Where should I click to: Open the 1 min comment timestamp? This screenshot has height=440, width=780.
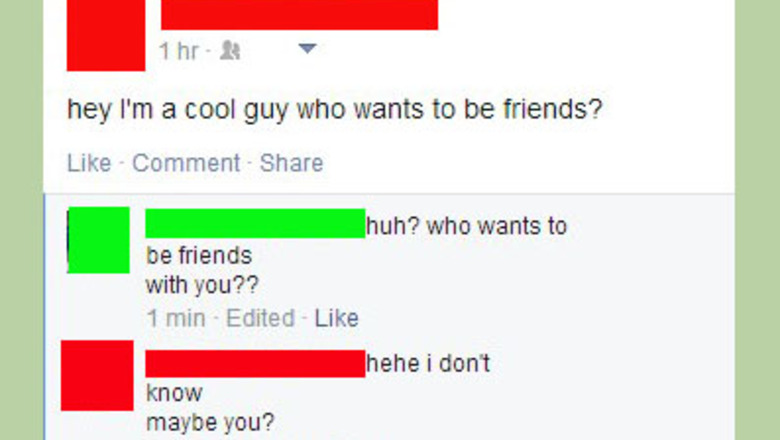[176, 318]
